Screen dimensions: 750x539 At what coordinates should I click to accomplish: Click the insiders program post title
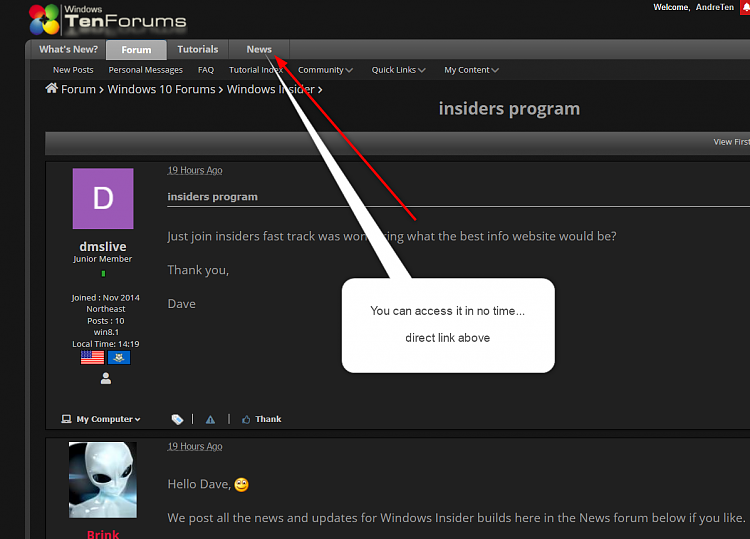[212, 197]
